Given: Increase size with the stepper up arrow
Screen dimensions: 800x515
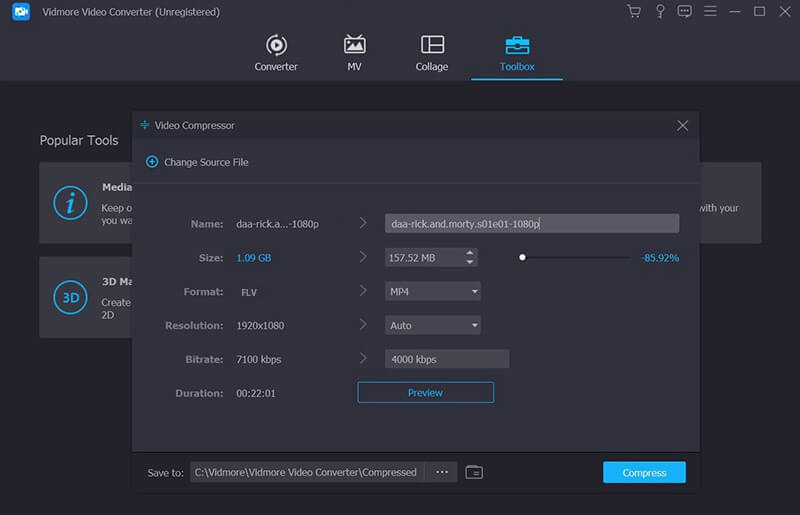Looking at the screenshot, I should pyautogui.click(x=470, y=253).
